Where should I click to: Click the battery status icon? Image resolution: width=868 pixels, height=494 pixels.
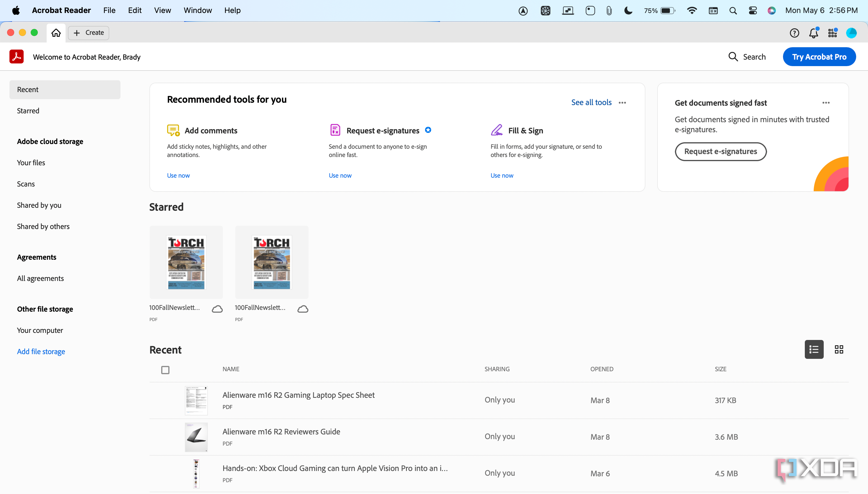pyautogui.click(x=668, y=11)
